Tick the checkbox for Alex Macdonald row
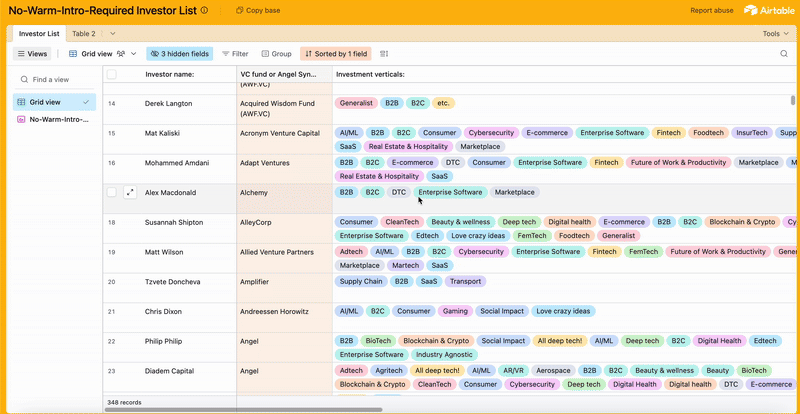800x414 pixels. [112, 192]
